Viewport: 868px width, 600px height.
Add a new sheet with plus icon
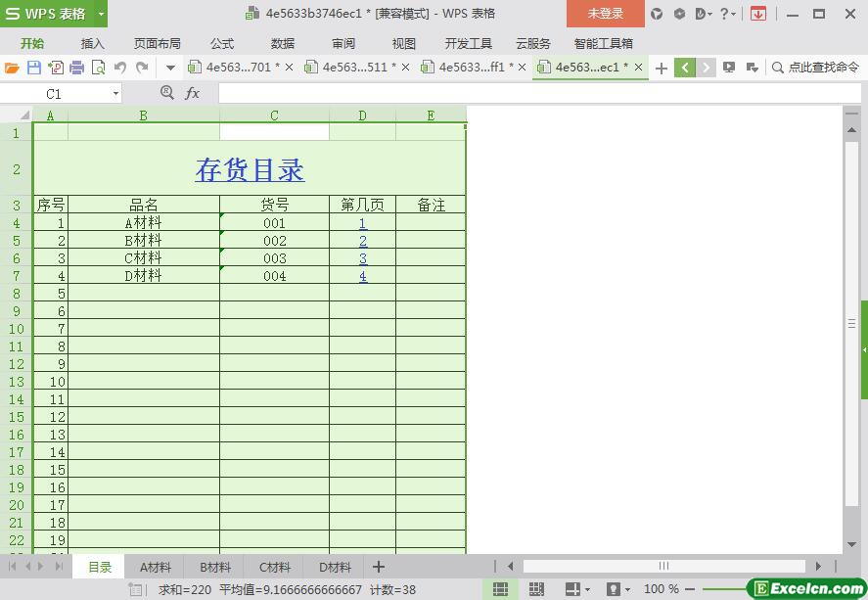point(379,567)
